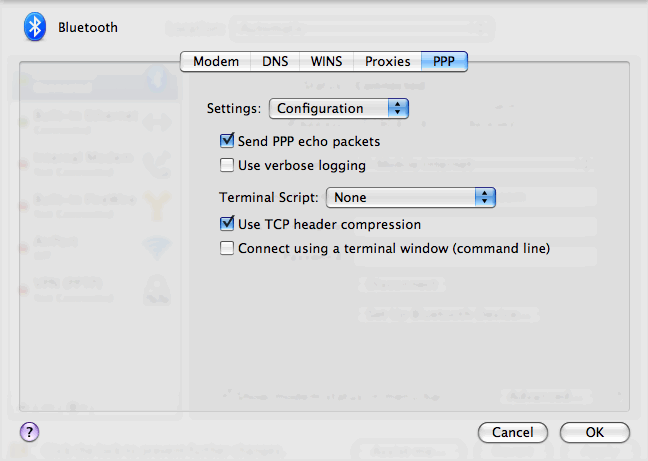Switch to the DNS tab

(275, 61)
